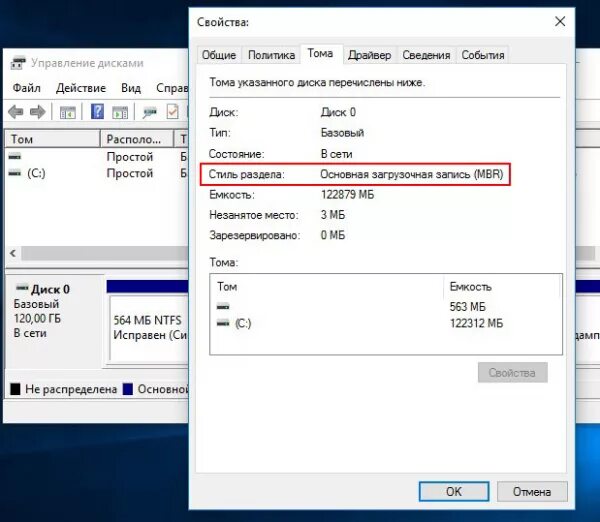Click the Простой cell of the unnamed volume row
The width and height of the screenshot is (600, 522).
(x=130, y=157)
